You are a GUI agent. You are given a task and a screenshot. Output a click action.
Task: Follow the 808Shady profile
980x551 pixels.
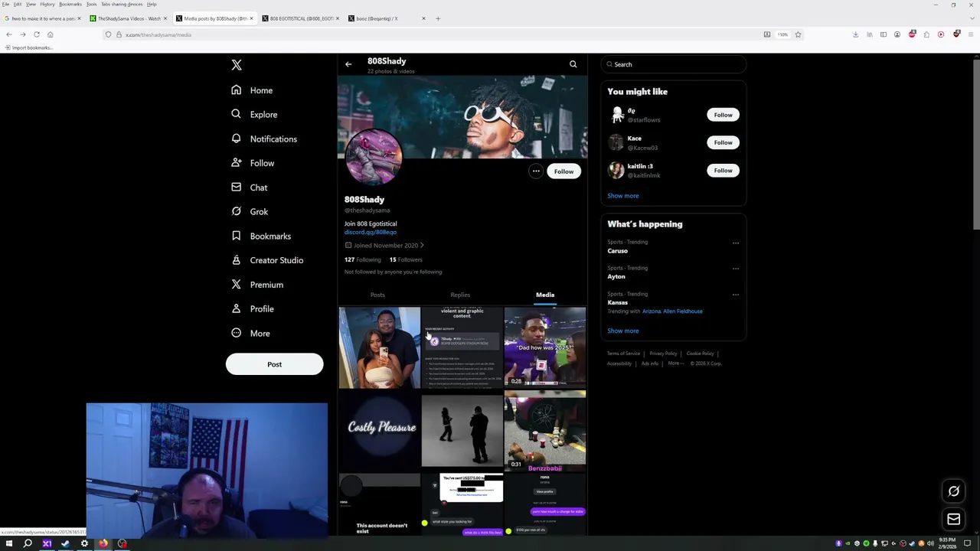[x=563, y=171]
